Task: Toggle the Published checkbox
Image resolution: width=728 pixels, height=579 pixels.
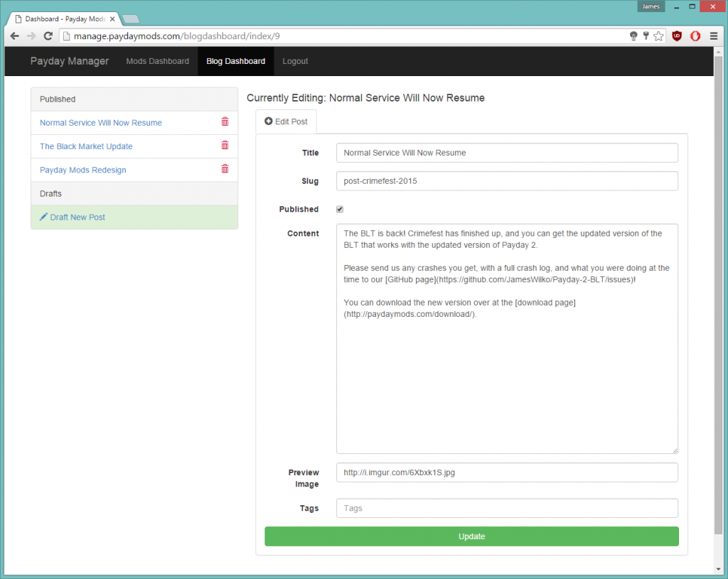Action: click(340, 210)
